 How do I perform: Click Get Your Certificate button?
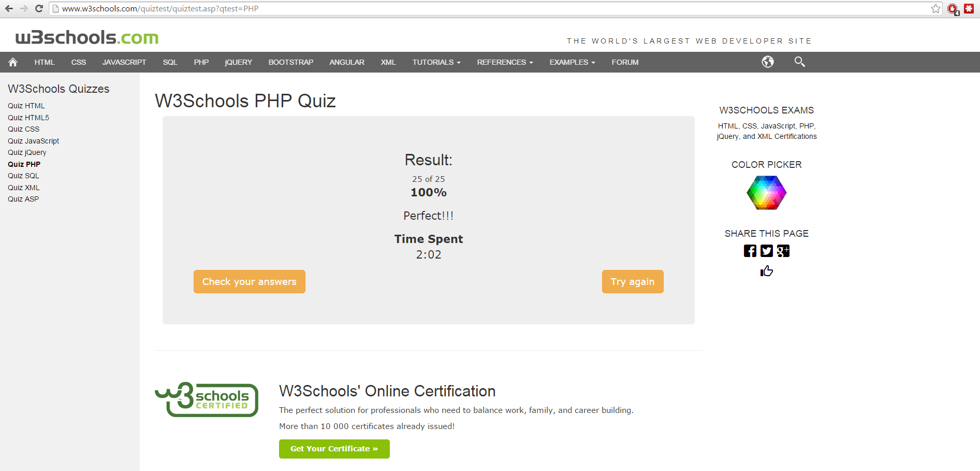click(x=334, y=449)
